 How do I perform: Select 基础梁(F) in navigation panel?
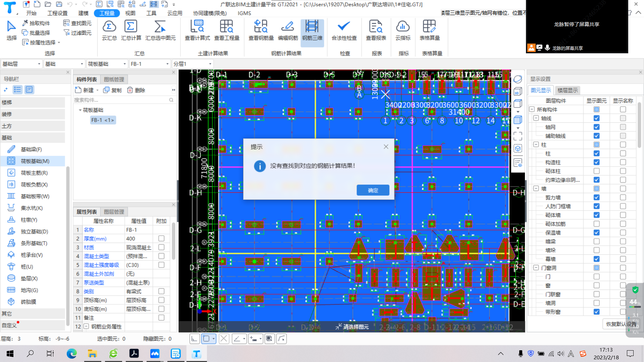(31, 149)
